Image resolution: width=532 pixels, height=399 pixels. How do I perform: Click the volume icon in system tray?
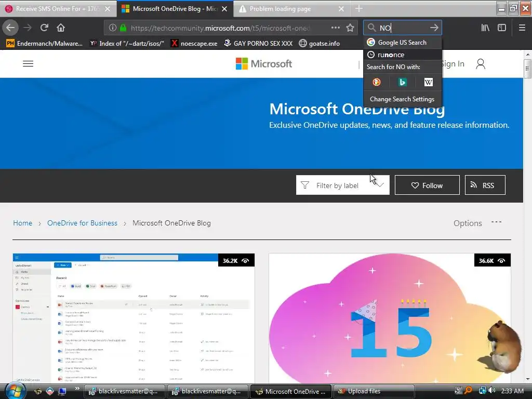[x=492, y=391]
